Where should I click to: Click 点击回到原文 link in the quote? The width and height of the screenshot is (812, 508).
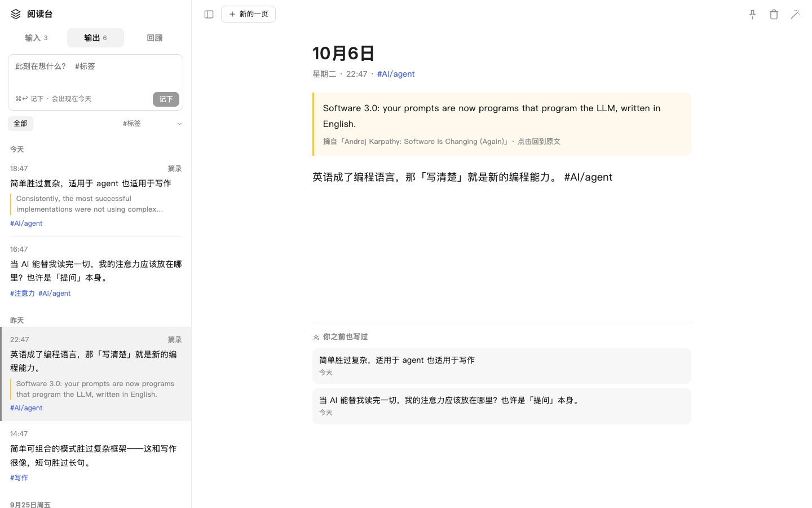point(539,142)
